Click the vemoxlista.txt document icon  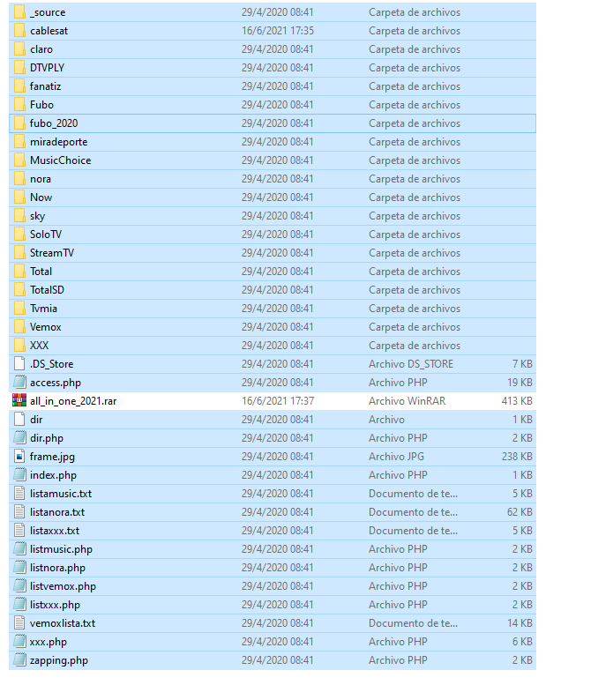[19, 622]
